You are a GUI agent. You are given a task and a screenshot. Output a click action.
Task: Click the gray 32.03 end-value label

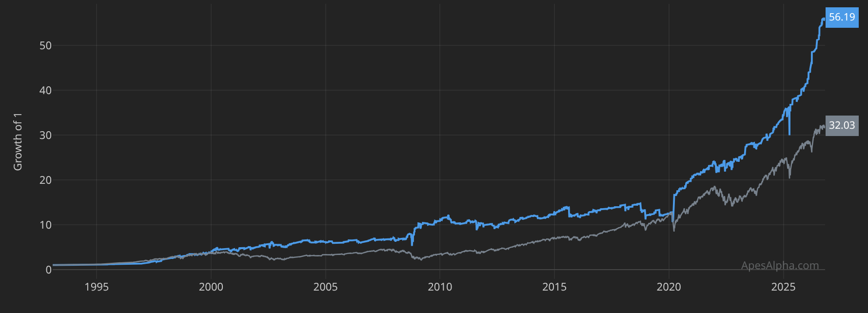pos(842,126)
